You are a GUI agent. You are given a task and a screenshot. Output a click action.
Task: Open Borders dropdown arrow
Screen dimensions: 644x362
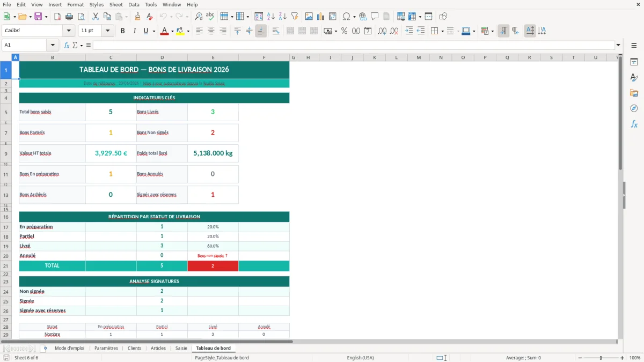coord(442,31)
